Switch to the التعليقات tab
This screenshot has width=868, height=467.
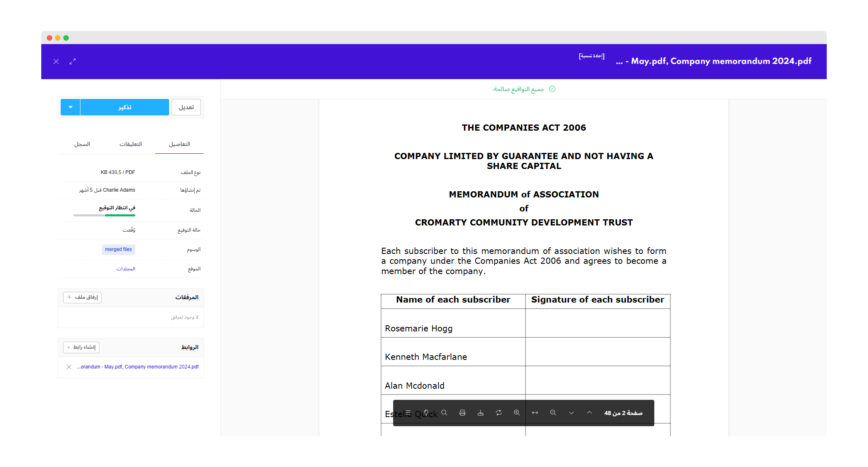click(x=131, y=144)
